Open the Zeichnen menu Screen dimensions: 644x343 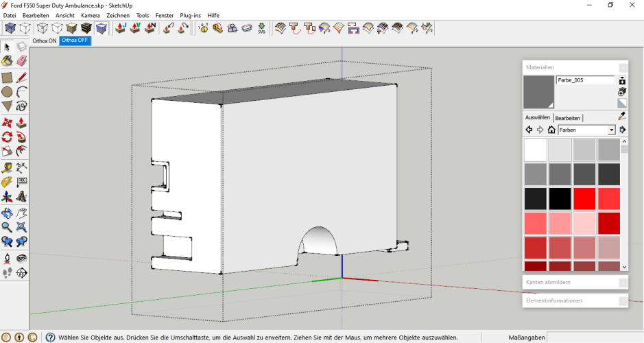pyautogui.click(x=118, y=15)
